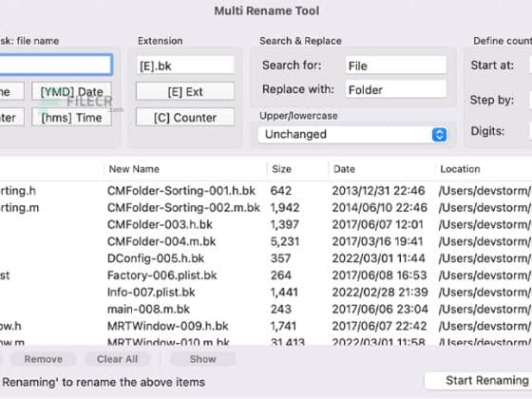Click the Show button
Screen dimensions: 532x399
(203, 359)
